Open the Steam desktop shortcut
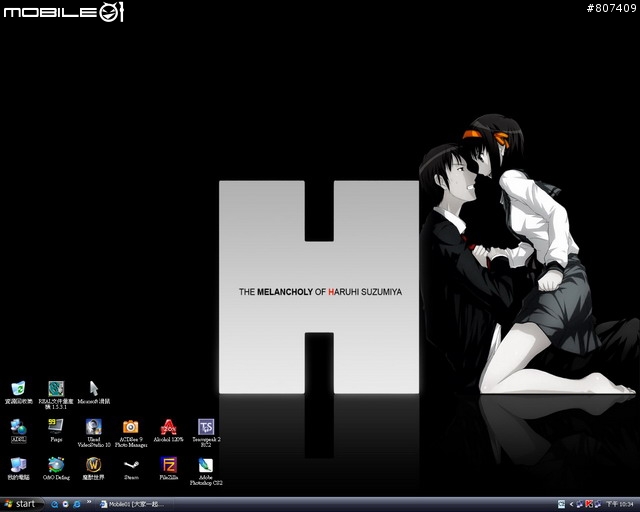 (131, 465)
